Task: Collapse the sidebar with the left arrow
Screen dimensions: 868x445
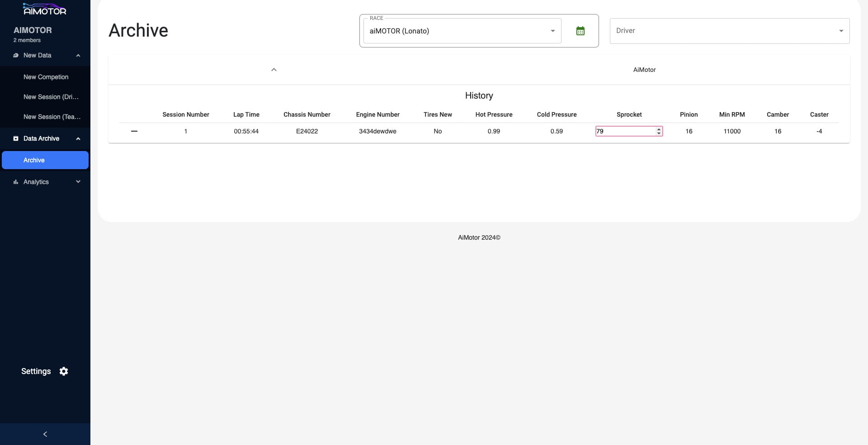Action: [45, 434]
